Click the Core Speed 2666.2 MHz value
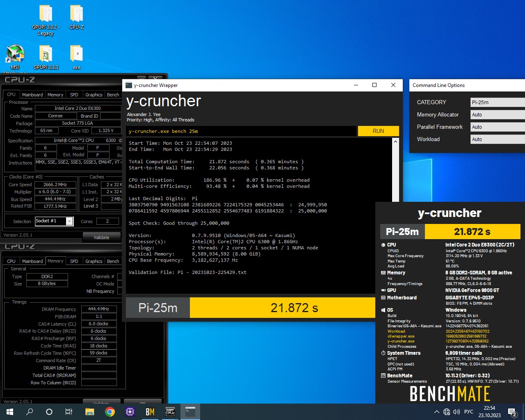Viewport: 525px width, 420px height. [55, 185]
